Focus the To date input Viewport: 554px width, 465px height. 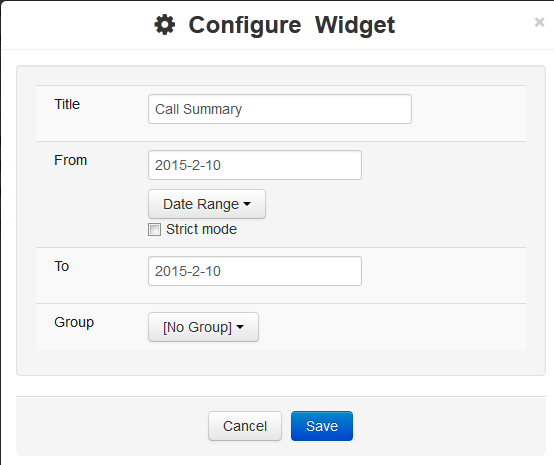click(x=255, y=271)
